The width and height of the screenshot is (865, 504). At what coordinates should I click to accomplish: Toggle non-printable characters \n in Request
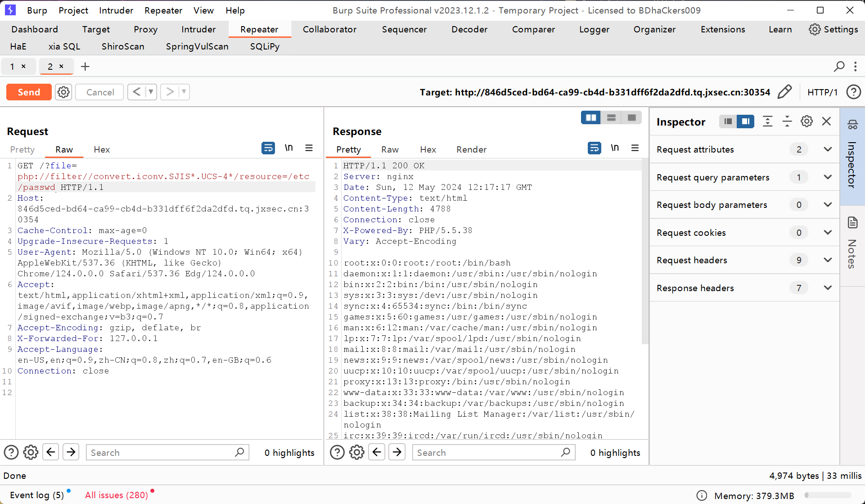[289, 148]
